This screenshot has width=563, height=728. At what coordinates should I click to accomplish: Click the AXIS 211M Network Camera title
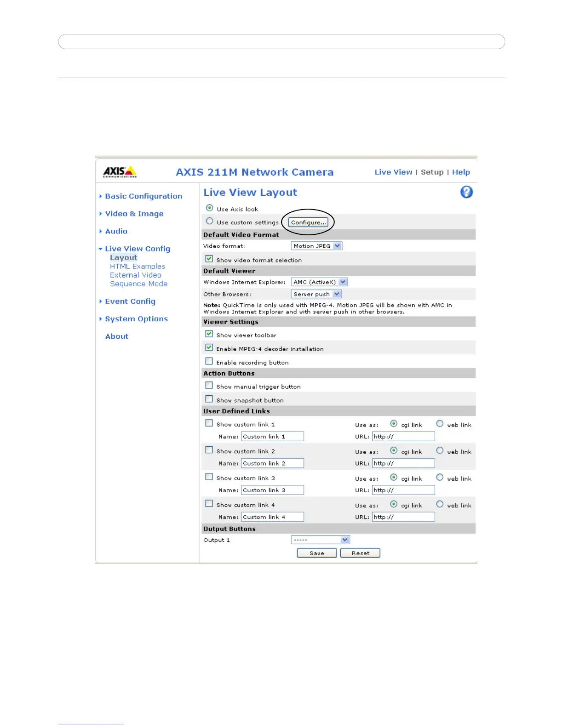click(255, 172)
